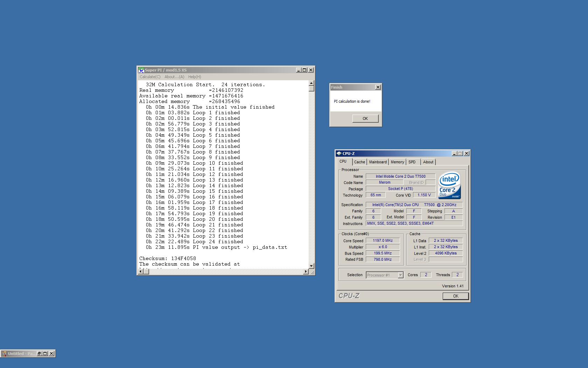
Task: Click the Core VID value '1.150 V'
Action: click(x=424, y=195)
